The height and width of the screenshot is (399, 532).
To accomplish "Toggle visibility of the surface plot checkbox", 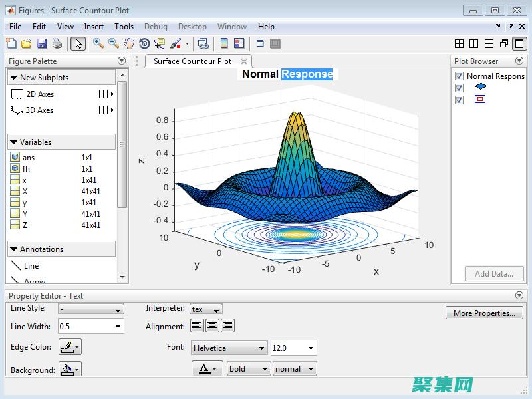I will [459, 87].
